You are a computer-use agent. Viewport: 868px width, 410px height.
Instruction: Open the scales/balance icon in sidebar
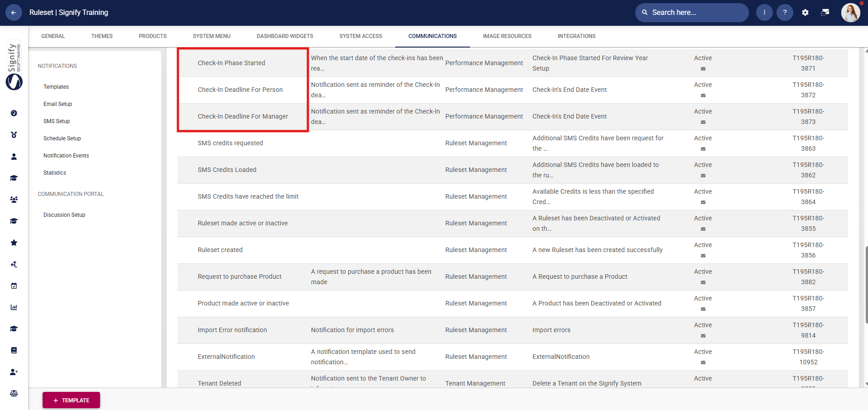pyautogui.click(x=14, y=393)
